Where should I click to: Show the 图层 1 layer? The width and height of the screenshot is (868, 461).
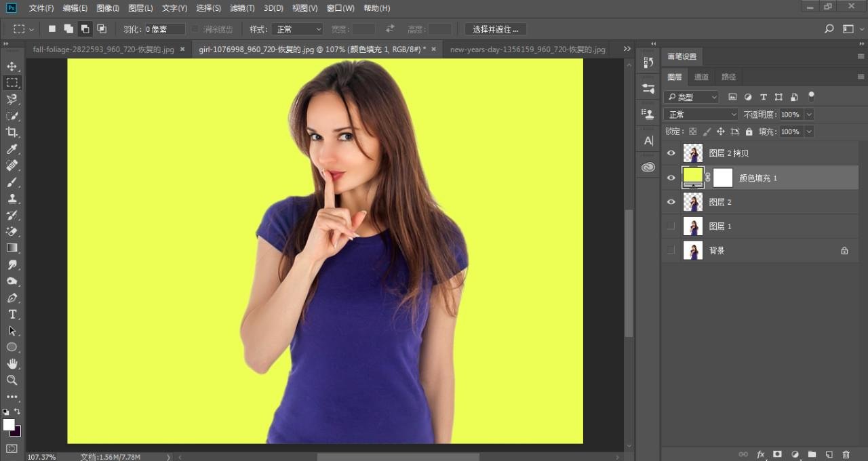tap(671, 226)
